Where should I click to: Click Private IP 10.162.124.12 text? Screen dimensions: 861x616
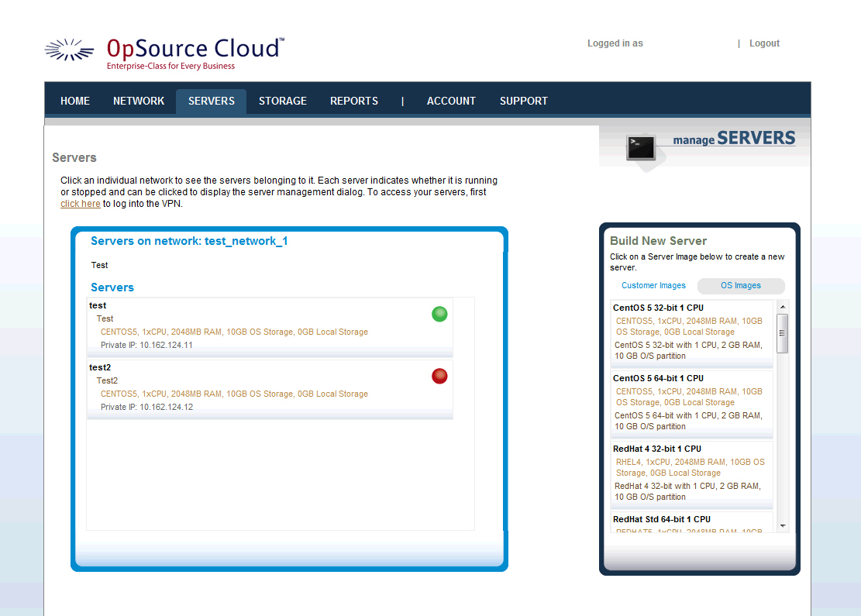(146, 408)
